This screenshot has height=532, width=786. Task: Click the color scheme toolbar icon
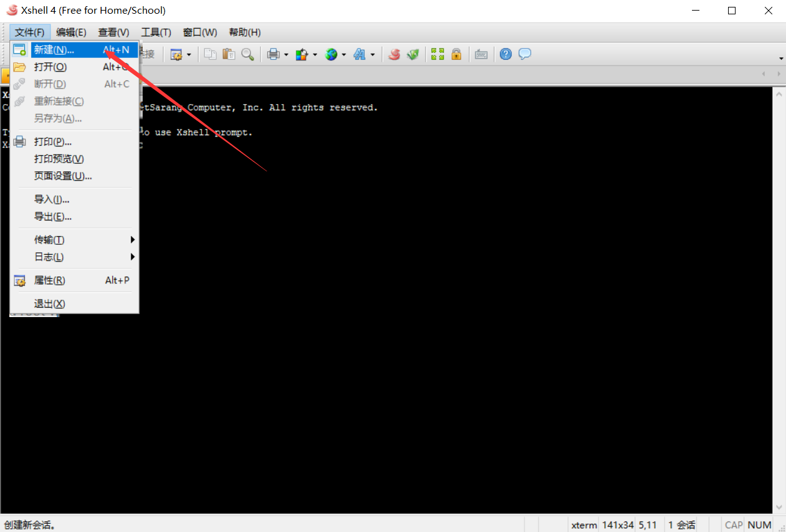(x=302, y=54)
